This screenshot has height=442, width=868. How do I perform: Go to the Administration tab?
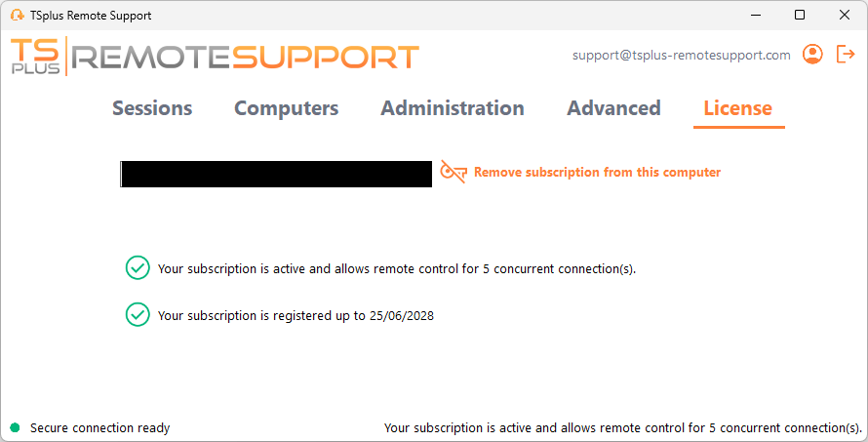coord(452,108)
